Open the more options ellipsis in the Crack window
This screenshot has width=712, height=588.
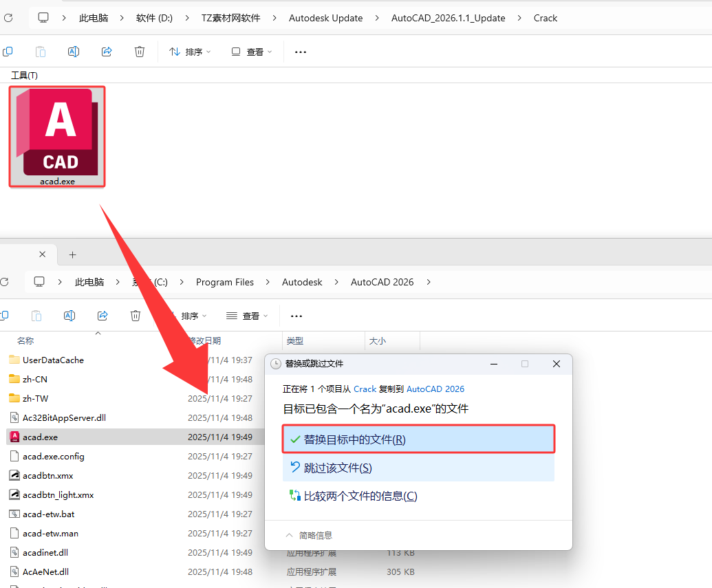[x=301, y=52]
